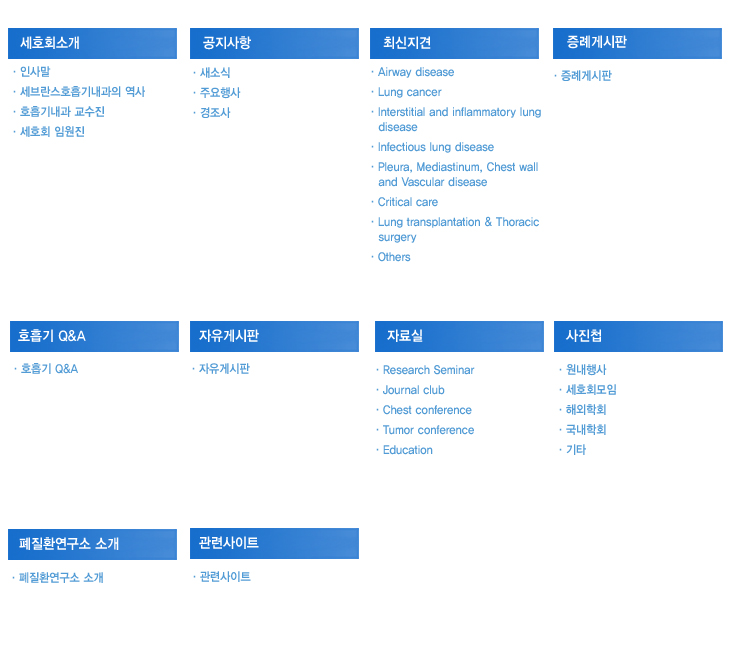Go to 세브란스호흡기내과의 역사 page
This screenshot has height=655, width=745.
coord(82,92)
